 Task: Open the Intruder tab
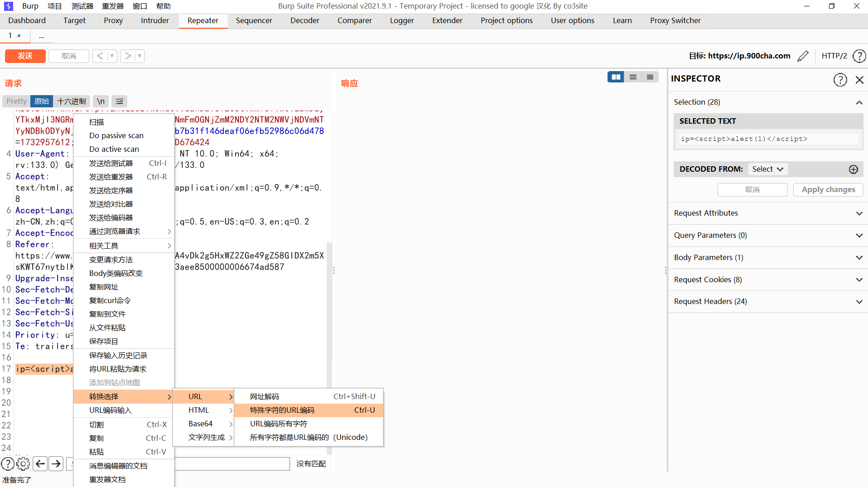click(155, 20)
